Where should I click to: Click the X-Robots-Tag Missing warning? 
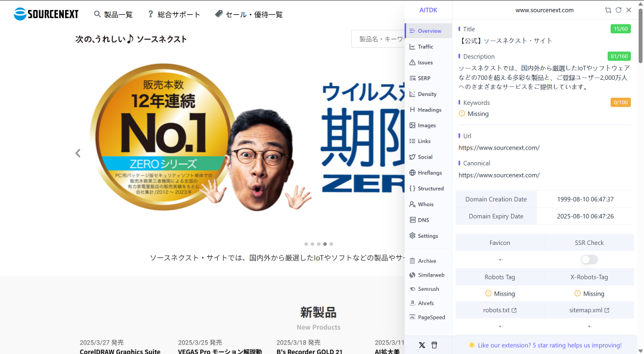pos(589,294)
